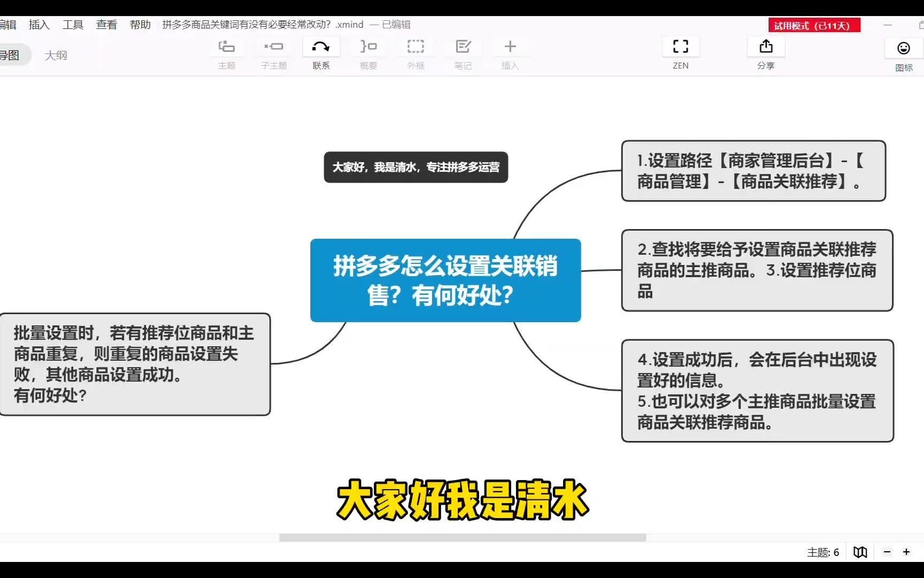Open the 帮助 menu
Image resolution: width=924 pixels, height=578 pixels.
[140, 25]
